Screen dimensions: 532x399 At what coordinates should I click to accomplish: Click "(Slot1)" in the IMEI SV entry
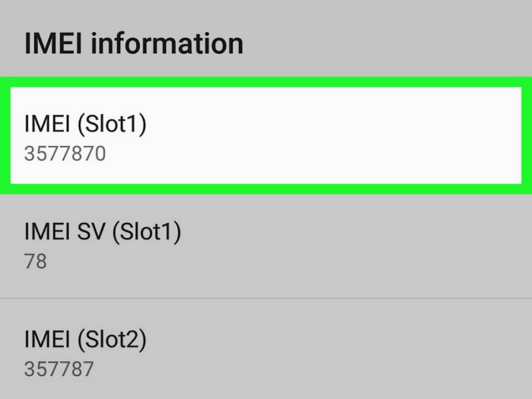click(x=146, y=232)
